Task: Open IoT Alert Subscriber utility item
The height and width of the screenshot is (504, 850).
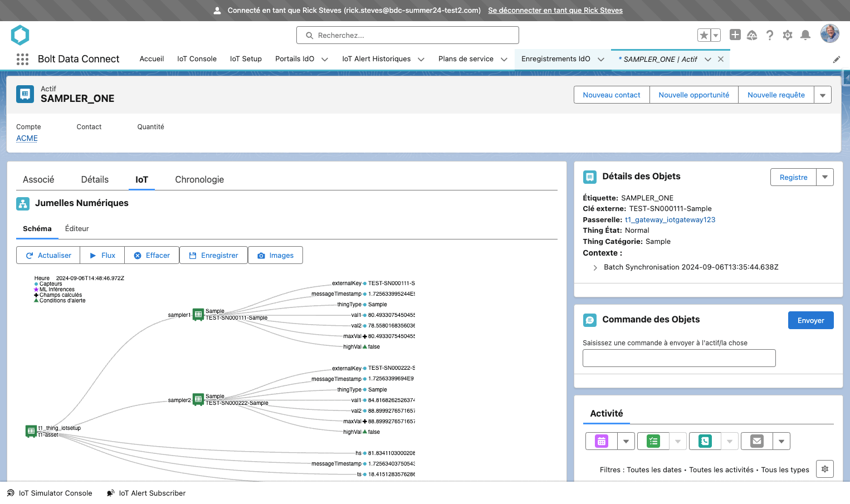Action: pos(146,493)
